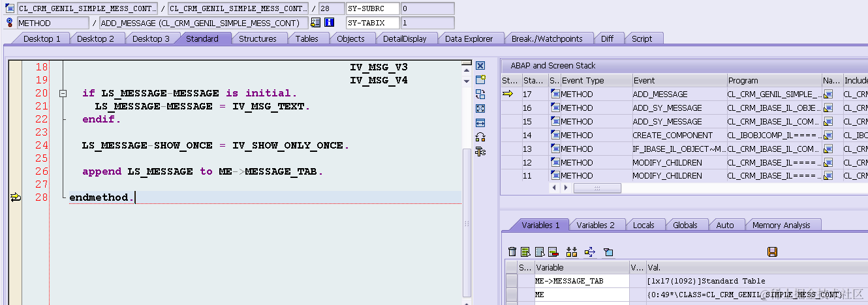
Task: Click the trash icon in the Variables toolbar
Action: [512, 252]
